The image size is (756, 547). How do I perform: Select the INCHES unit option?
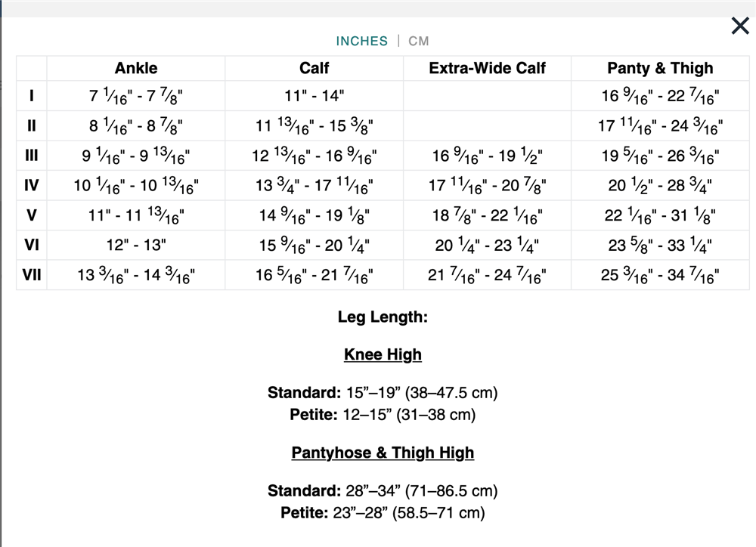point(361,41)
